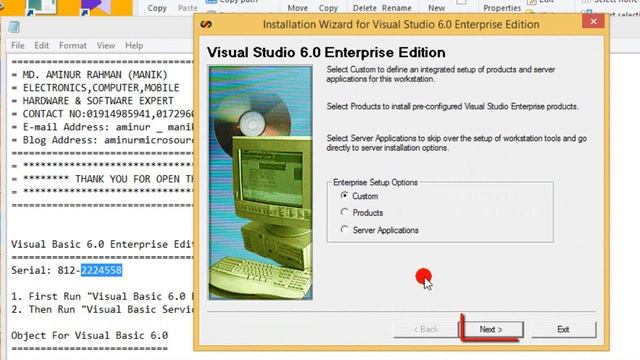Click the Notepad window icon

tap(14, 27)
